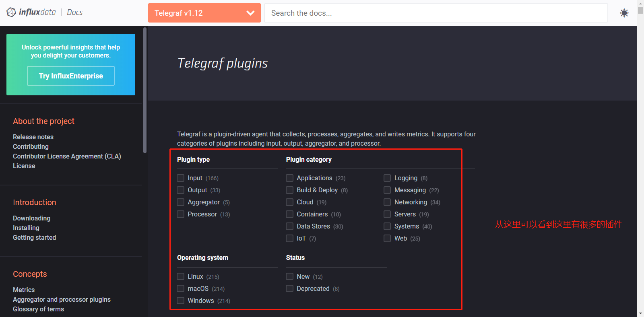Image resolution: width=644 pixels, height=317 pixels.
Task: Check the Output plugin type checkbox
Action: (181, 190)
